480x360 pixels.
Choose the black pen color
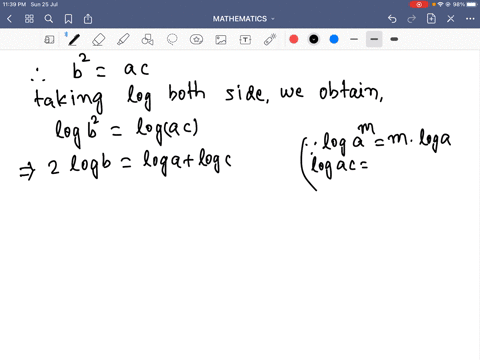pyautogui.click(x=314, y=39)
